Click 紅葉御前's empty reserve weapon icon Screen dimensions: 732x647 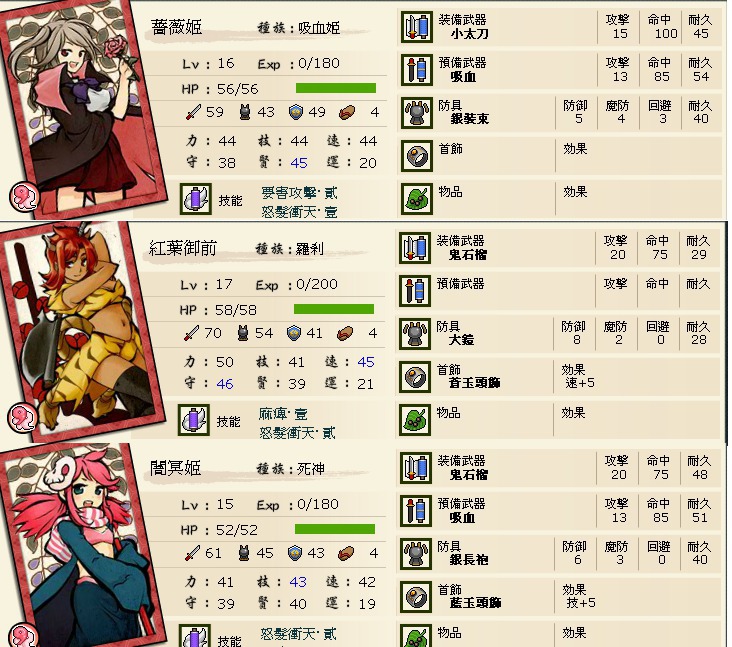click(x=415, y=291)
